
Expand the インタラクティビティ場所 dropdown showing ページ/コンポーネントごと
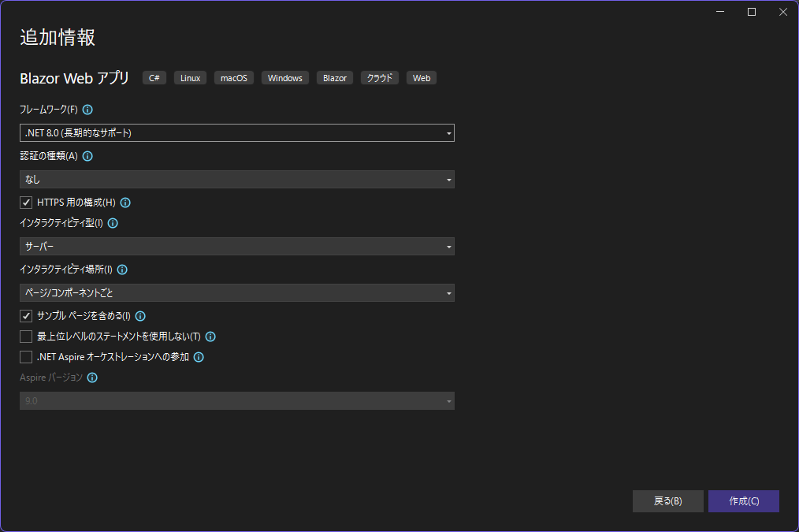[237, 293]
